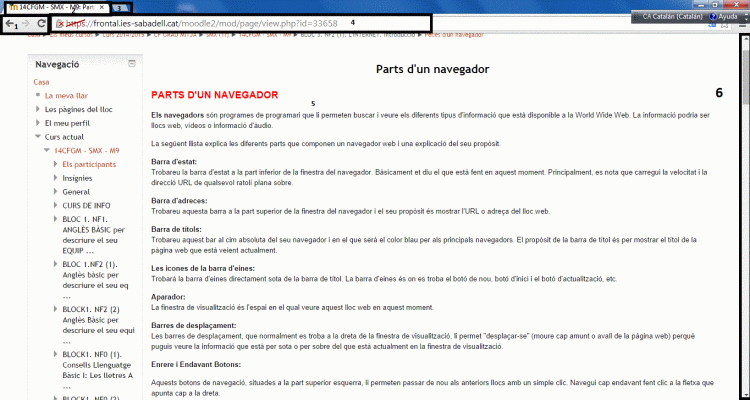The image size is (750, 400).
Task: Click the red PARTS D'UN NAVEGADOR heading
Action: click(x=215, y=95)
